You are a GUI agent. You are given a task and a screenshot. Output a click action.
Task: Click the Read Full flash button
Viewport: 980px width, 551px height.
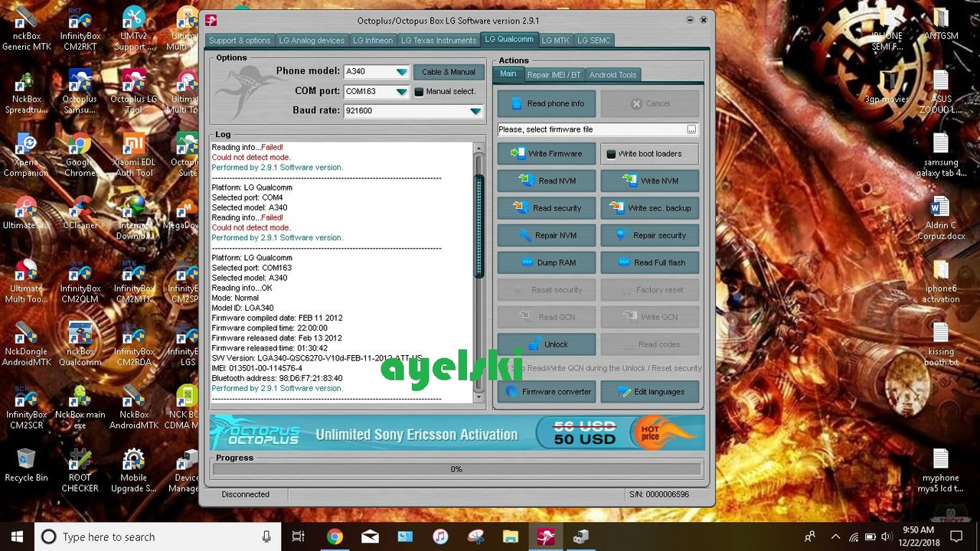pyautogui.click(x=649, y=262)
